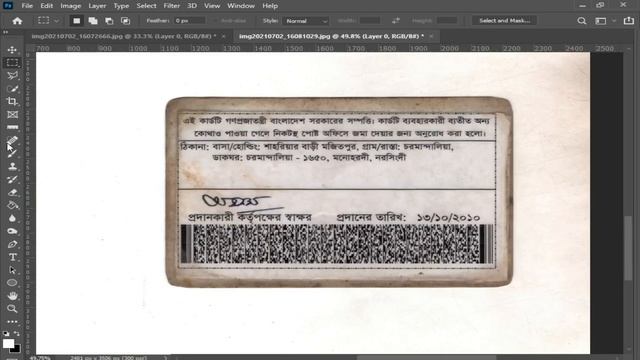Click the foreground color swatch

pyautogui.click(x=8, y=343)
